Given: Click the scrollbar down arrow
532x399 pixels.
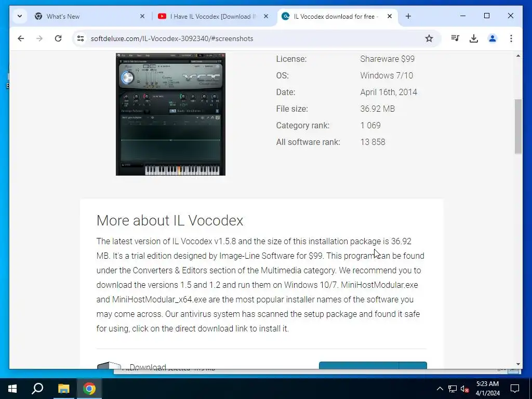Looking at the screenshot, I should (518, 364).
